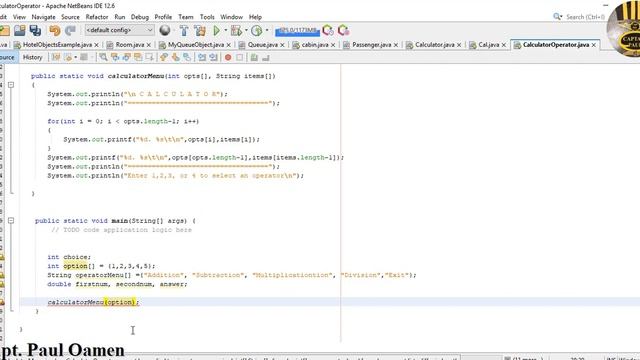Close the Cal.java tab
The width and height of the screenshot is (640, 360).
tap(504, 45)
